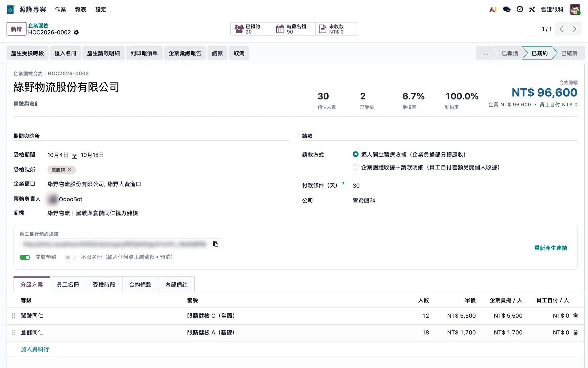Delete the 駕駛同仁 tier row

pyautogui.click(x=575, y=316)
